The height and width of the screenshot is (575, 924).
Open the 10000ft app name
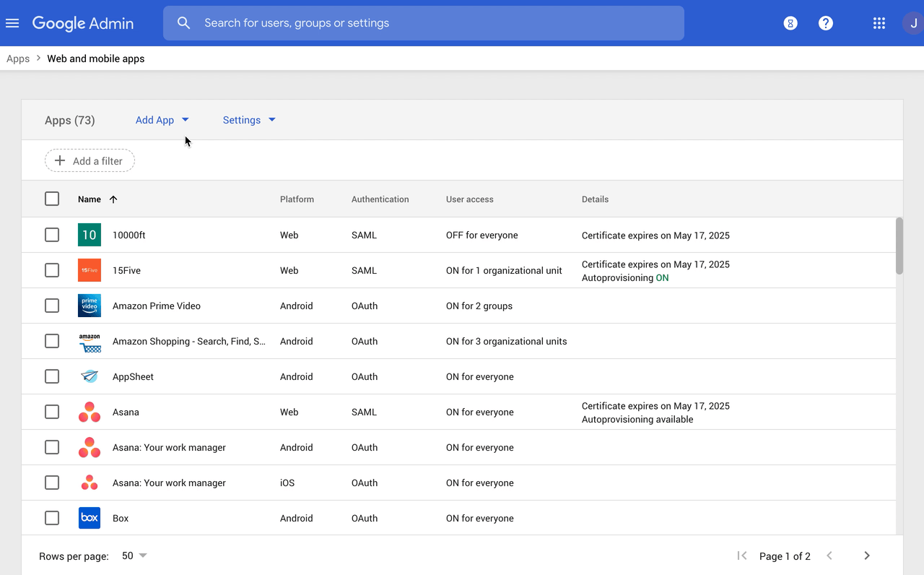[129, 235]
